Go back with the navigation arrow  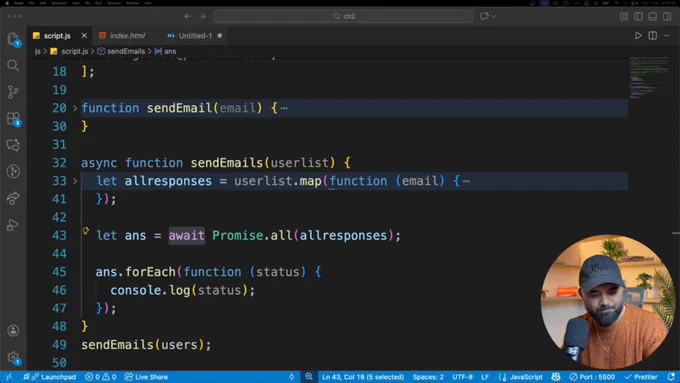click(187, 16)
